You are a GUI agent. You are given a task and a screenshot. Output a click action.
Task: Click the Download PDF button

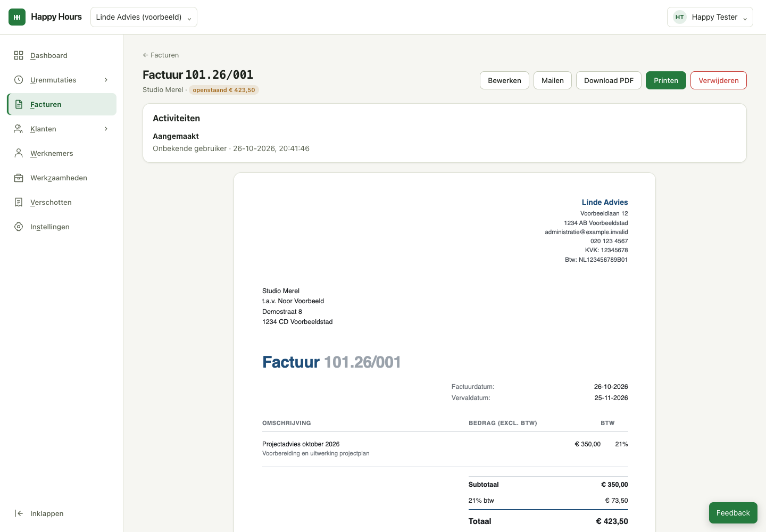click(x=609, y=80)
